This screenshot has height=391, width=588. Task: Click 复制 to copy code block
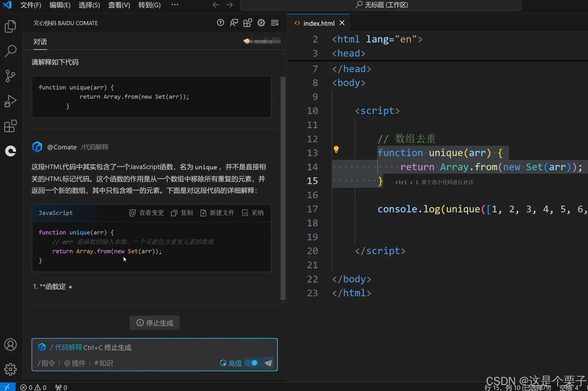point(182,213)
